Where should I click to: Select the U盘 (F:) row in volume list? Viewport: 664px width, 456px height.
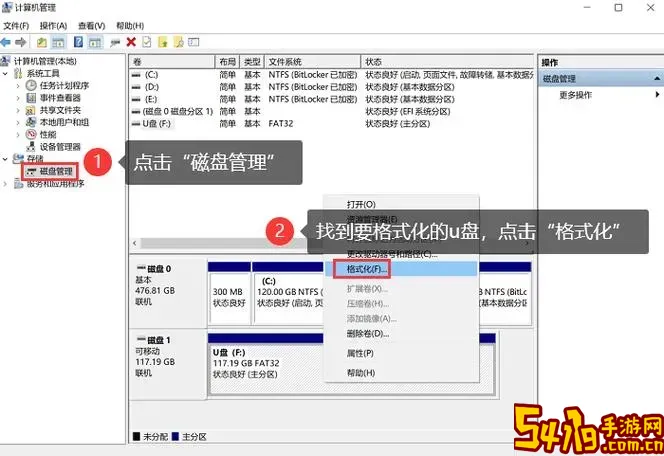[332, 124]
